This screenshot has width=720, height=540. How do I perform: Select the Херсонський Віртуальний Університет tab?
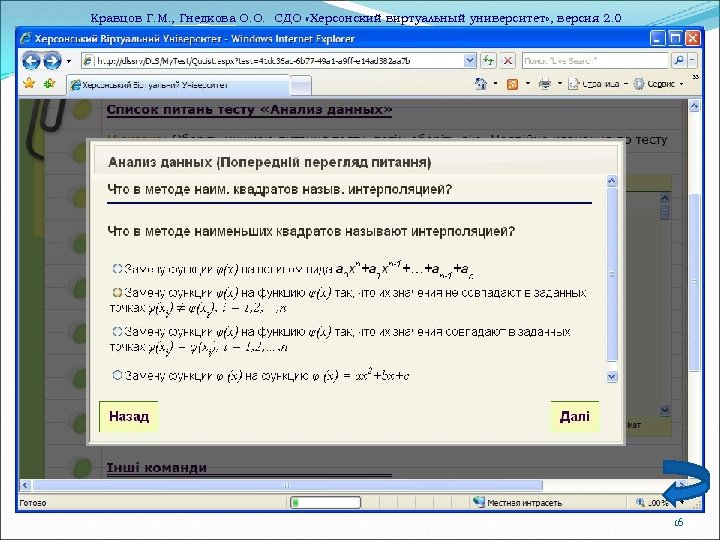(179, 85)
